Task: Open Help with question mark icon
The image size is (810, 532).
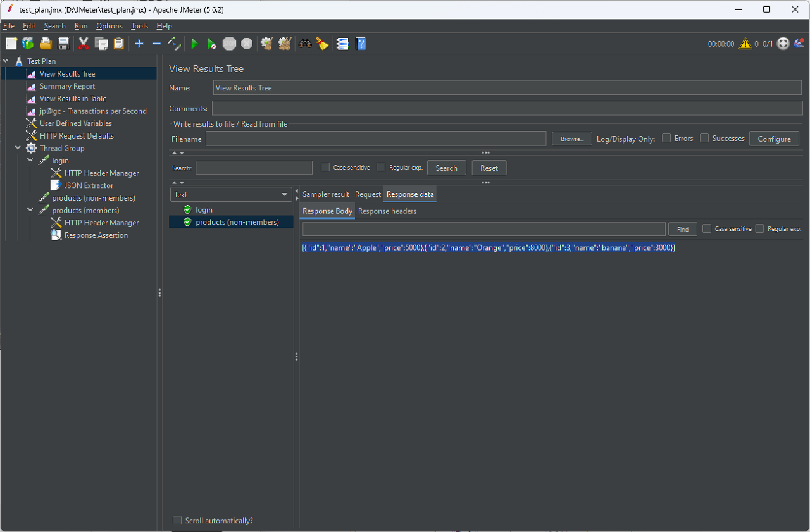Action: 361,44
